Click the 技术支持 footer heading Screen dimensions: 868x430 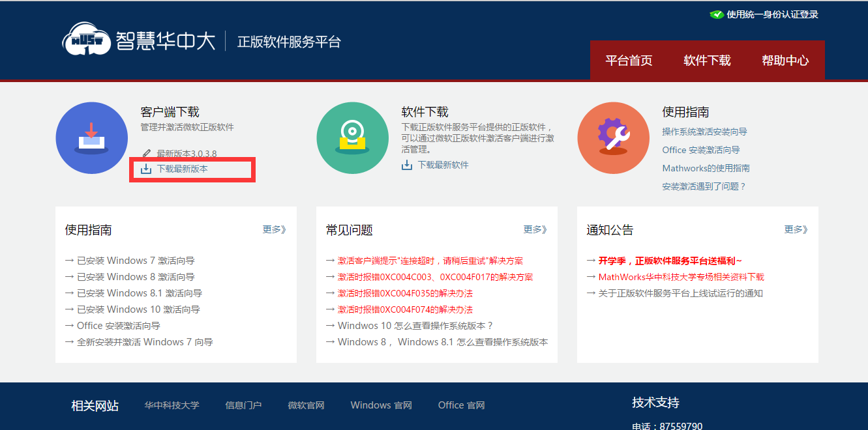(x=655, y=403)
